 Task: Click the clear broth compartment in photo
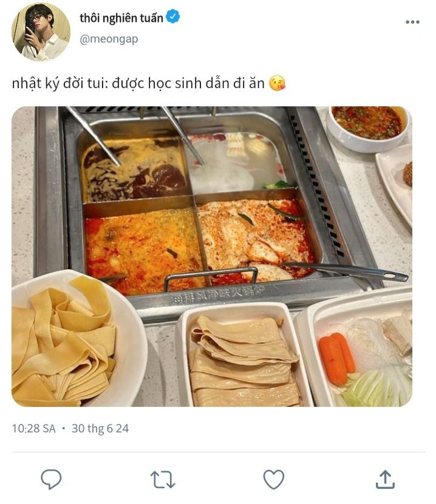238,162
